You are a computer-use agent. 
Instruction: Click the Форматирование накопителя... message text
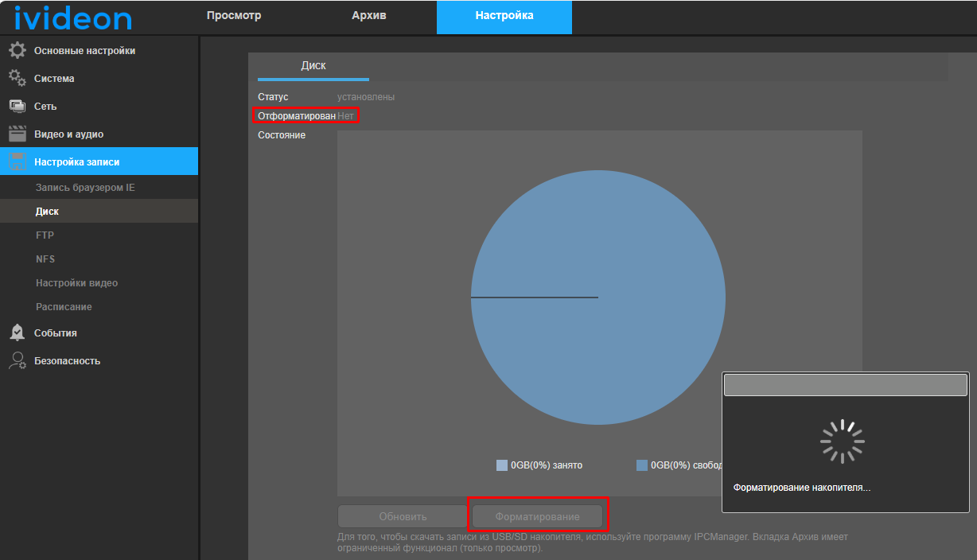point(802,488)
